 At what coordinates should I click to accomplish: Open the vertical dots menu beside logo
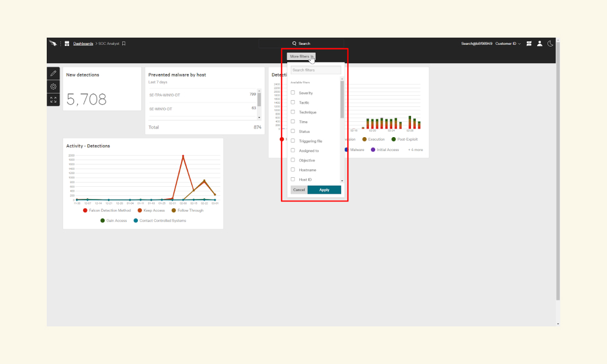coord(61,44)
